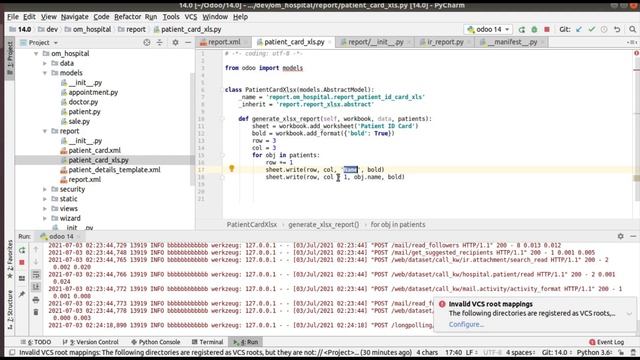Open the odoo 14 run configuration dropdown

point(489,29)
